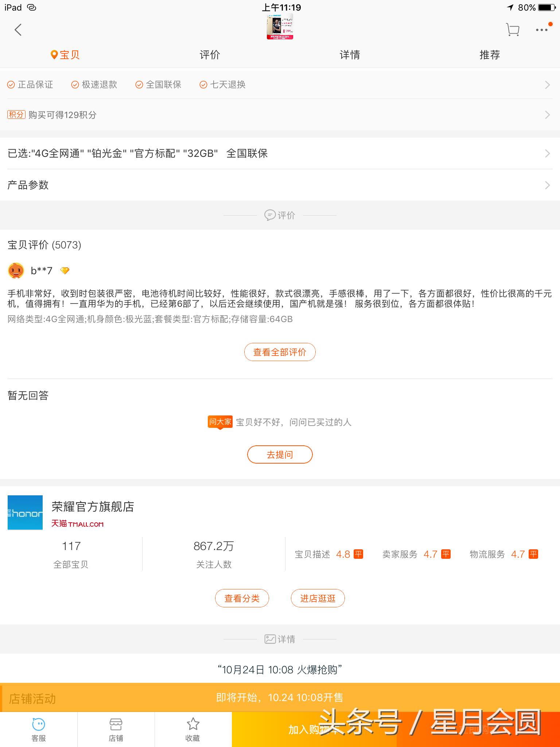
Task: Tap 物流服务 4.7 rating
Action: (x=504, y=554)
